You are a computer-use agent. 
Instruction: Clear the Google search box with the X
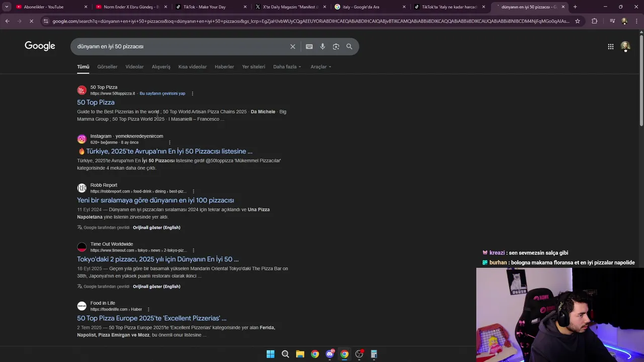293,46
